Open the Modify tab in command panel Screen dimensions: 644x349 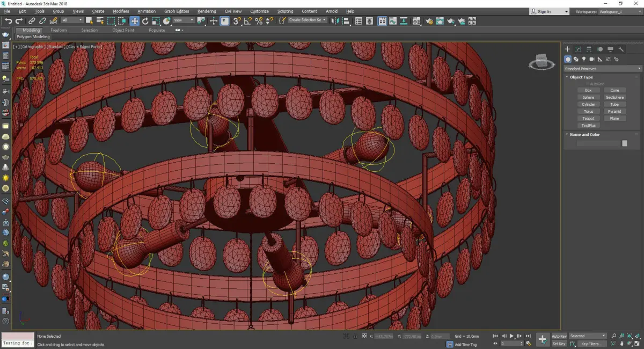[578, 49]
